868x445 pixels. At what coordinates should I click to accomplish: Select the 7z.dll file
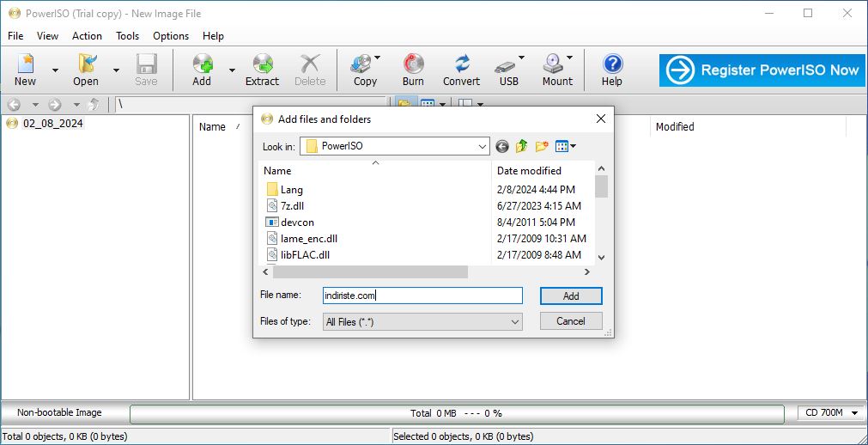click(285, 205)
